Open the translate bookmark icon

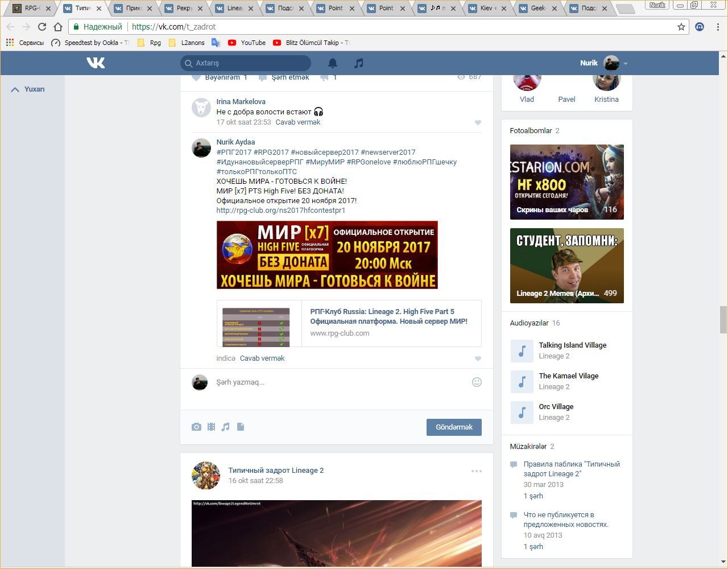tap(216, 43)
